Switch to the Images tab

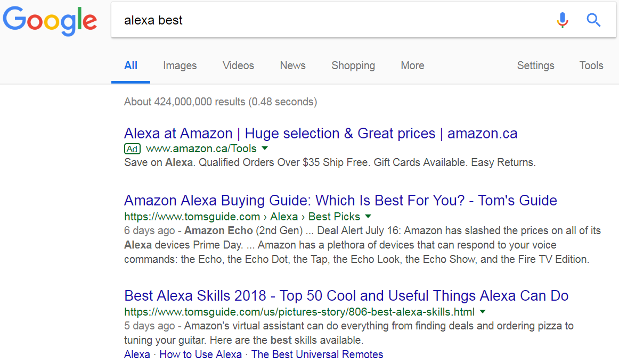[x=180, y=65]
